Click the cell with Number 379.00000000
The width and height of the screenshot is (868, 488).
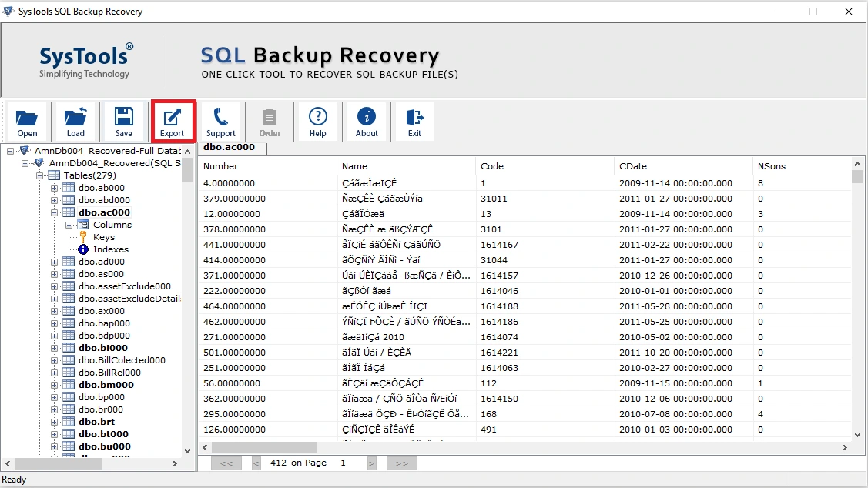click(267, 199)
